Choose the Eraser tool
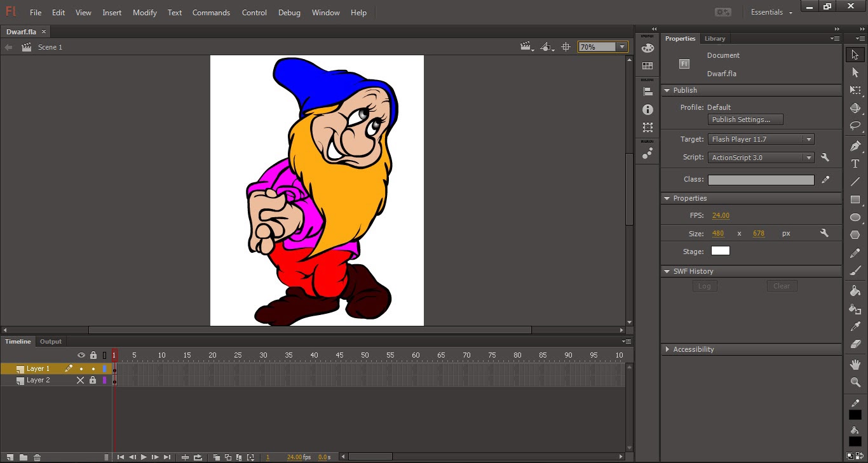 click(855, 344)
